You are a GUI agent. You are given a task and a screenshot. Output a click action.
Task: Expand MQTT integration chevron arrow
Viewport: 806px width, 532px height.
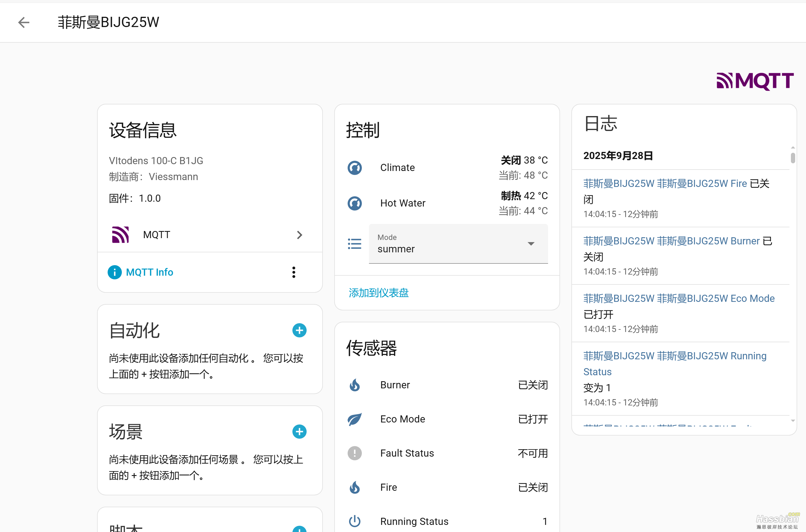(x=299, y=235)
